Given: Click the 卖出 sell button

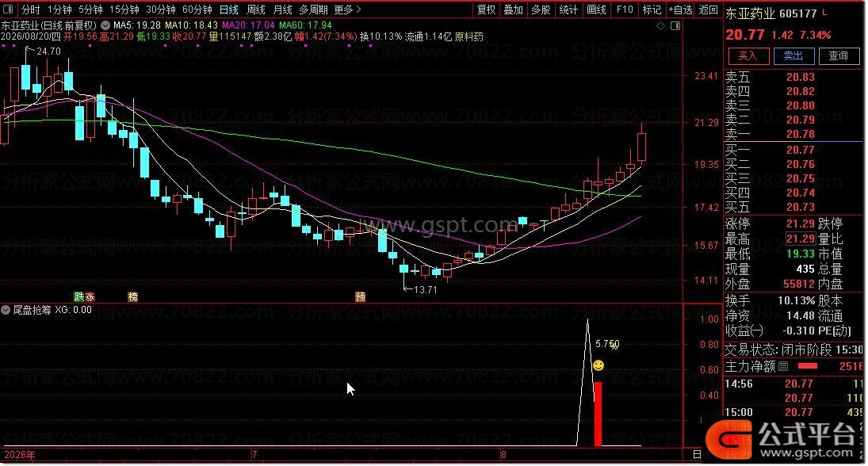Looking at the screenshot, I should click(793, 56).
